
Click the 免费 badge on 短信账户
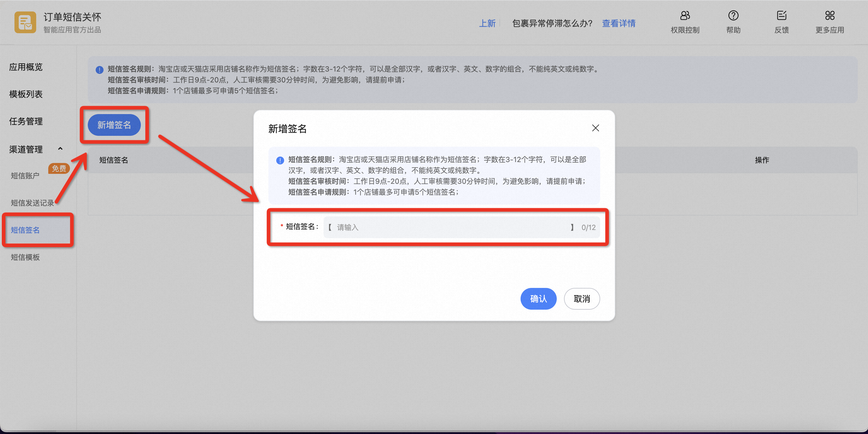pos(59,168)
